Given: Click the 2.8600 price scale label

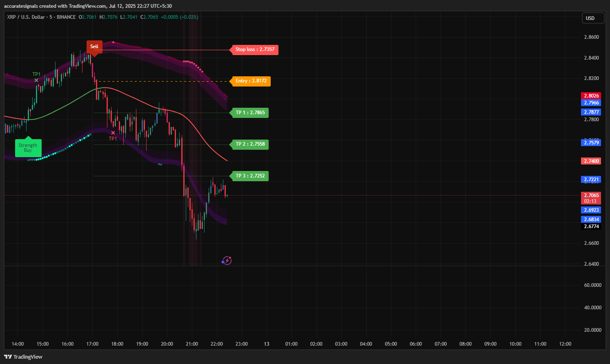Looking at the screenshot, I should 591,37.
